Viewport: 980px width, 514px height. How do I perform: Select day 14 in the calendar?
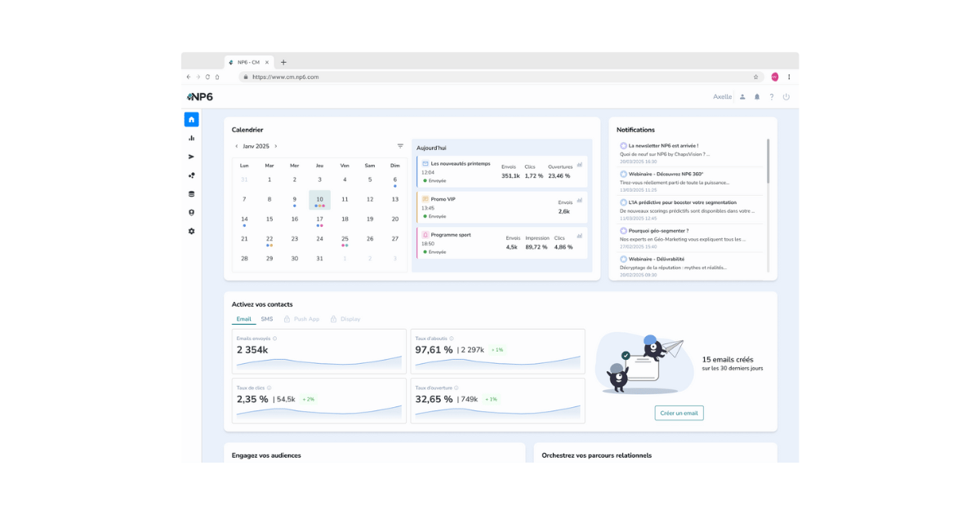coord(244,219)
